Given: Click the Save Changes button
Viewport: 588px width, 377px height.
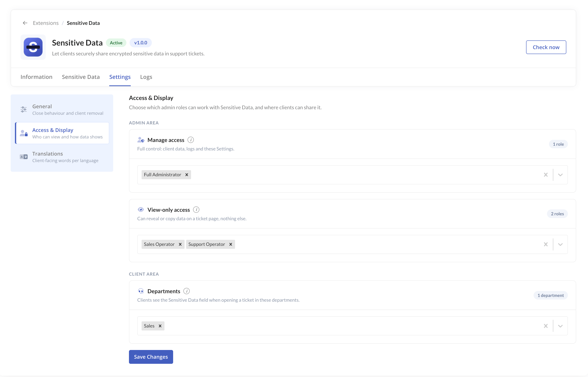Looking at the screenshot, I should point(151,357).
